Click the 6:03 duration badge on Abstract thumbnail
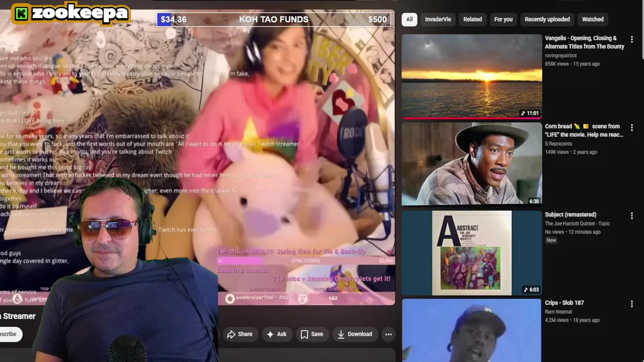The image size is (644, 362). tap(531, 290)
